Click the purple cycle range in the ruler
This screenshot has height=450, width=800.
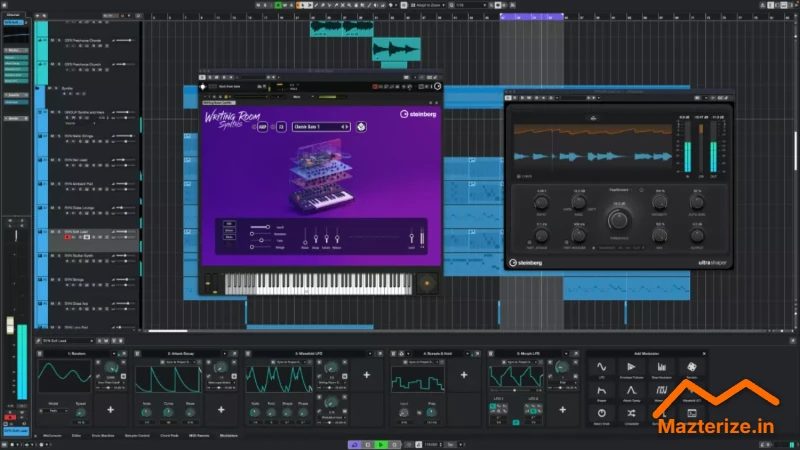pos(532,17)
